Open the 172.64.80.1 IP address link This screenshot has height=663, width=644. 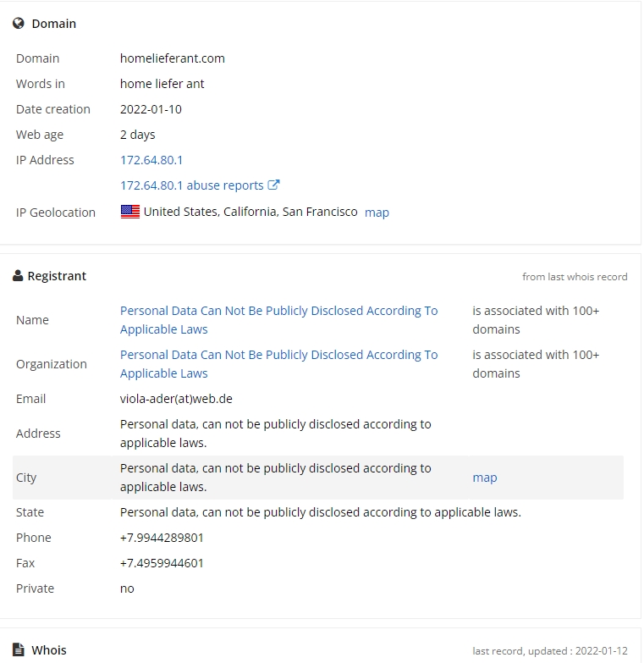click(151, 160)
